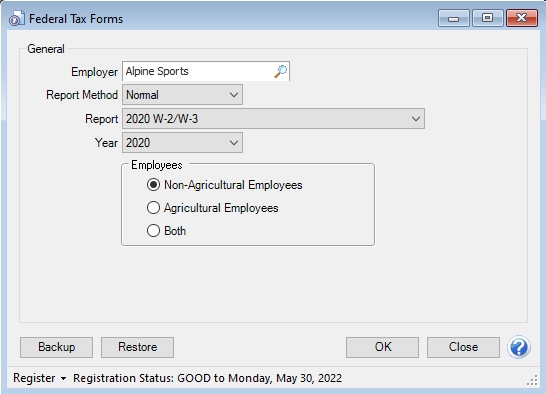Close the window with the red X
Viewport: 546px width, 394px height.
point(521,18)
